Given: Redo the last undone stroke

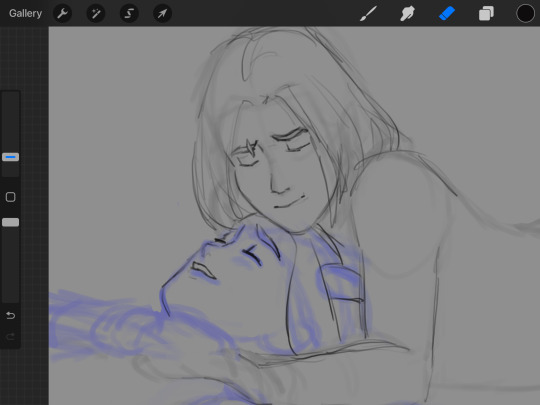Looking at the screenshot, I should coord(11,336).
